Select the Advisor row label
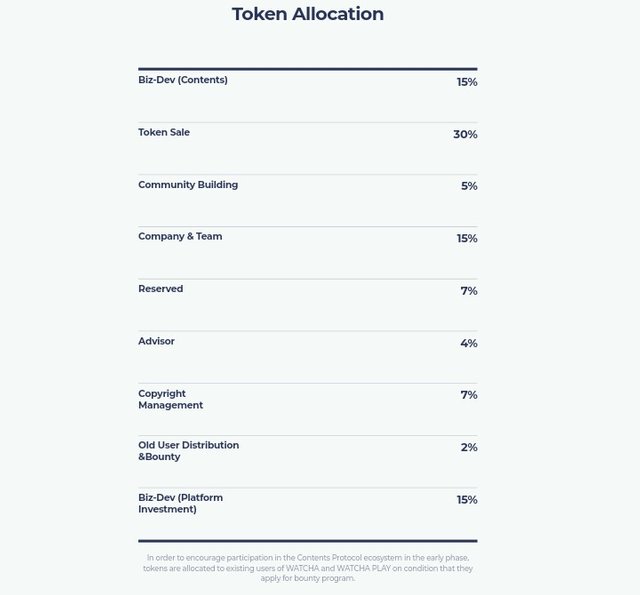Image resolution: width=640 pixels, height=595 pixels. pyautogui.click(x=156, y=341)
